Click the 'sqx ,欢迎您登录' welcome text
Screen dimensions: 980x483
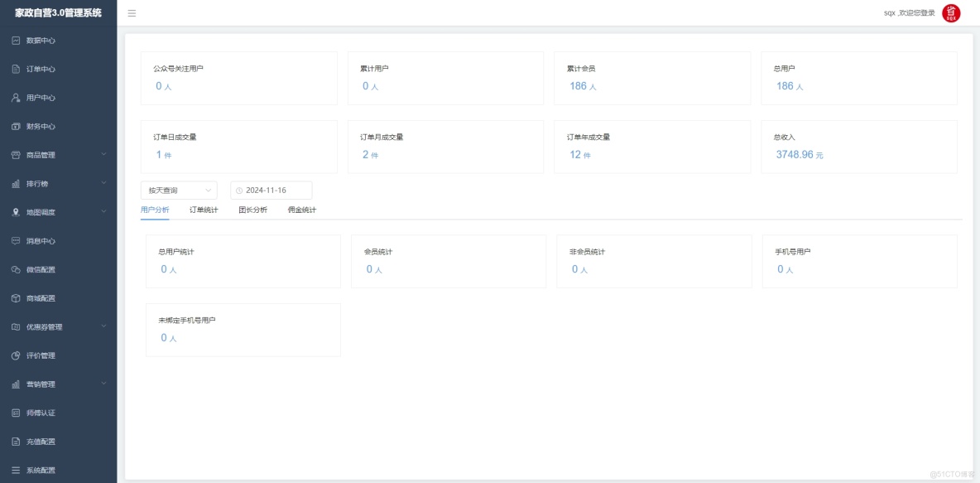(910, 13)
